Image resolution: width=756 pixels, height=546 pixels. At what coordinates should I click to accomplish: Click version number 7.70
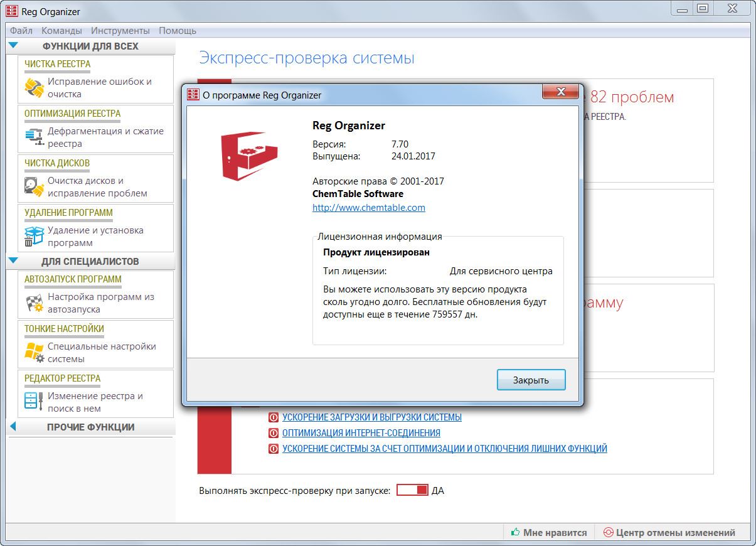pos(400,144)
